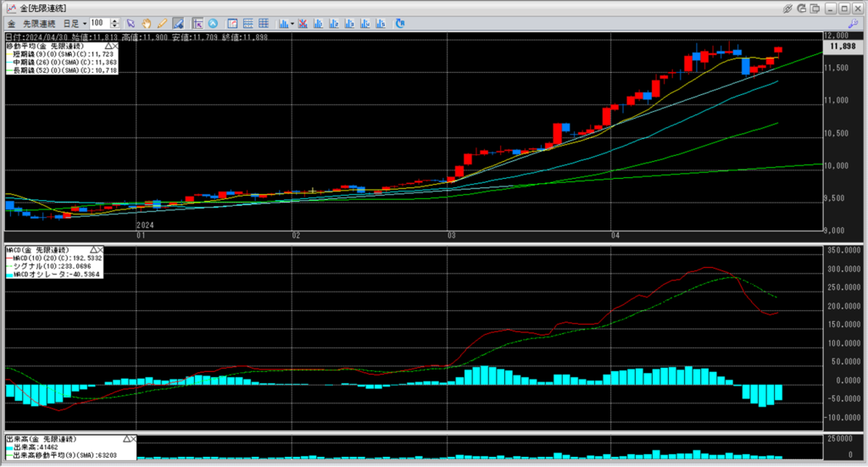Click the 金 symbol selector
This screenshot has height=467, width=868.
11,23
